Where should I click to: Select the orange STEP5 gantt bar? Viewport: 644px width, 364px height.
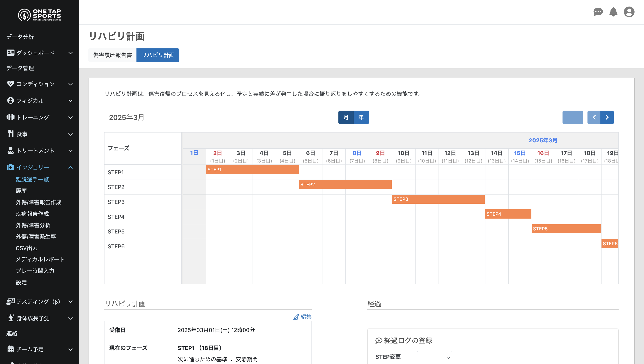(x=566, y=229)
